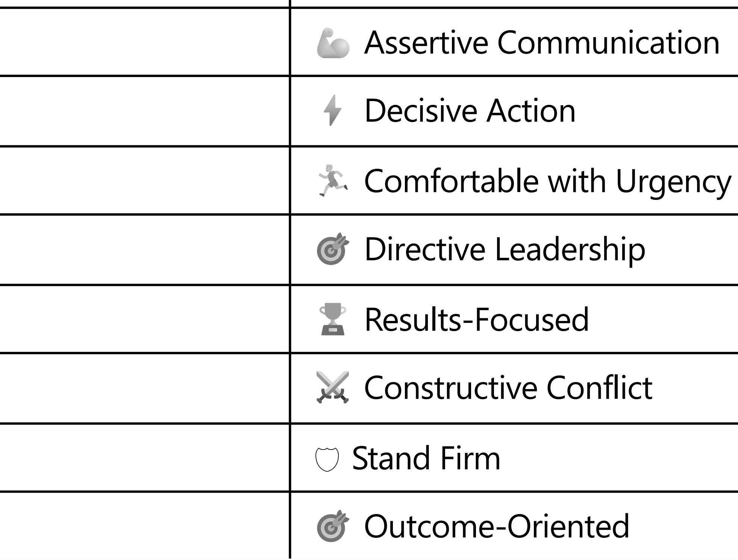Screen dimensions: 738x560
Task: Click the Comfortable with Urgency label
Action: pos(547,181)
